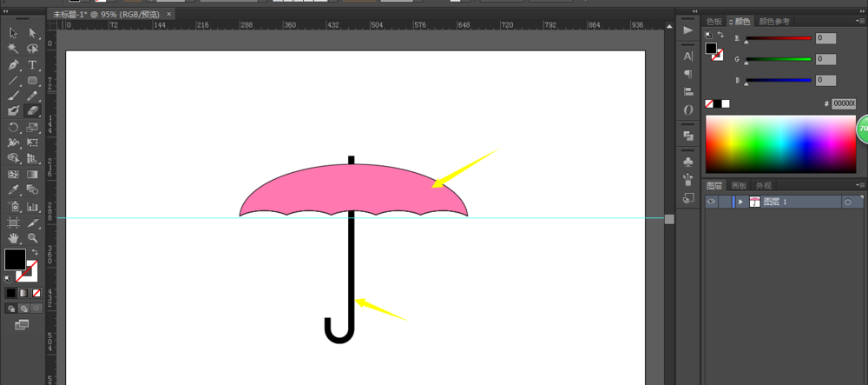Image resolution: width=868 pixels, height=385 pixels.
Task: Hide 图层 1 using eye icon
Action: coord(711,202)
